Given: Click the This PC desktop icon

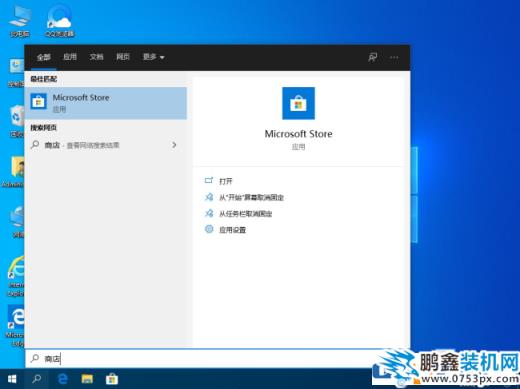Looking at the screenshot, I should pos(20,21).
